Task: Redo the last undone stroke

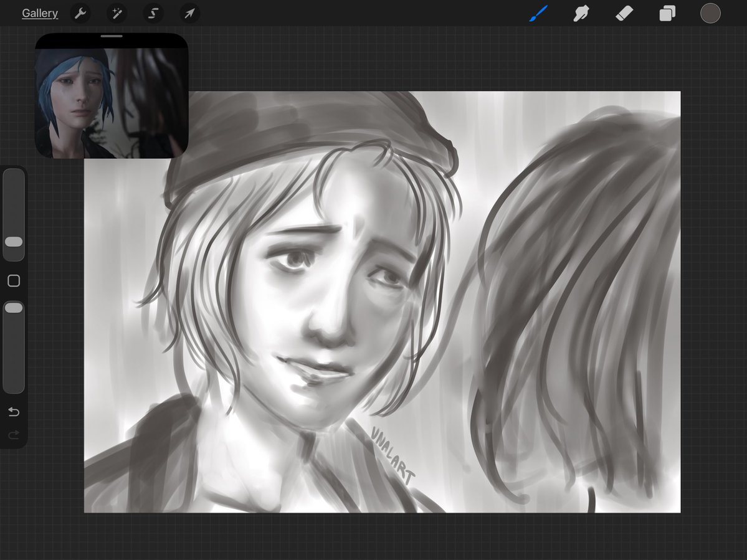Action: tap(14, 434)
